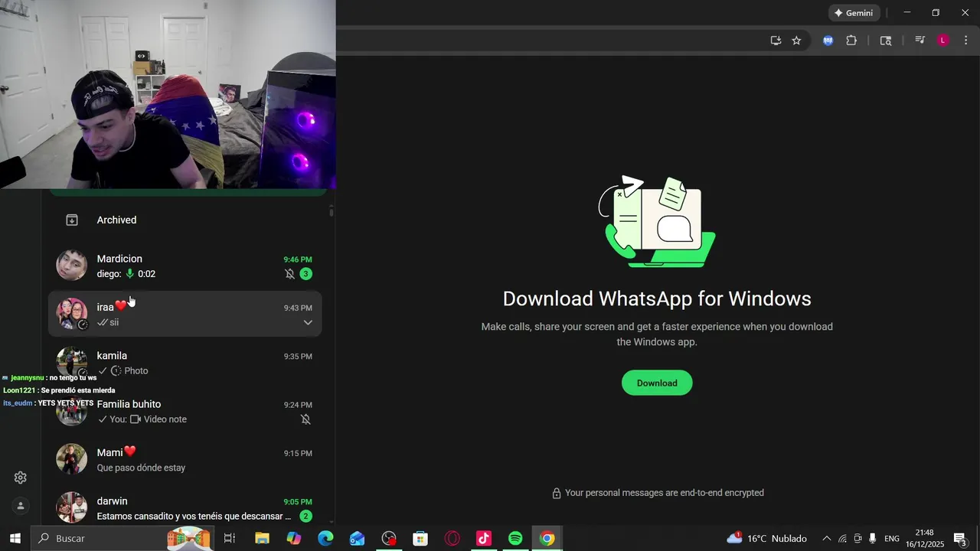Click the Video note icon in Familia buhito
Viewport: 980px width, 551px height.
[136, 419]
